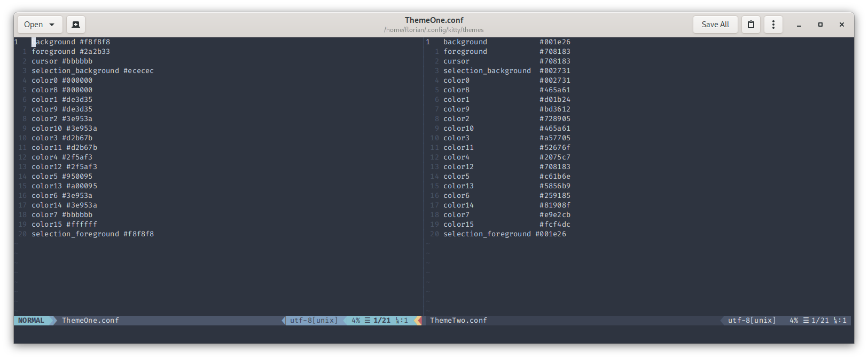Viewport: 868px width, 359px height.
Task: Click 'color3 #d2b67b' line in left pane
Action: [x=62, y=138]
